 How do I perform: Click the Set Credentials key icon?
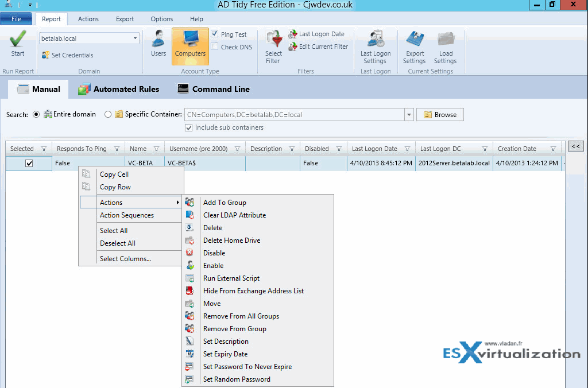[x=45, y=55]
